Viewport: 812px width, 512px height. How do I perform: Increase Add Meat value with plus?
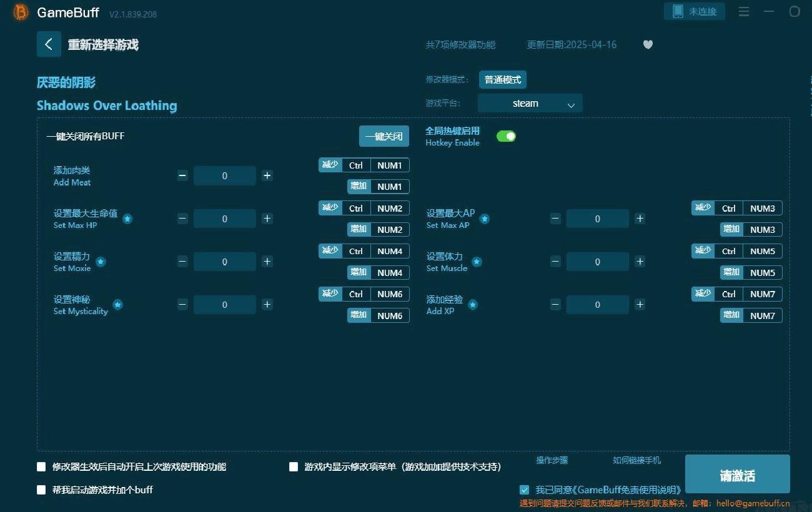point(267,176)
